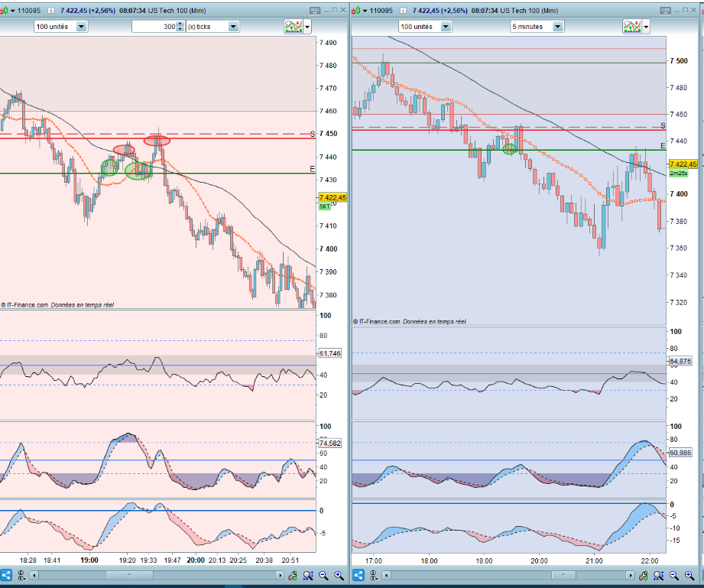Viewport: 704px width, 588px height.
Task: Increase the 300 ticks value with up arrow
Action: tap(180, 24)
